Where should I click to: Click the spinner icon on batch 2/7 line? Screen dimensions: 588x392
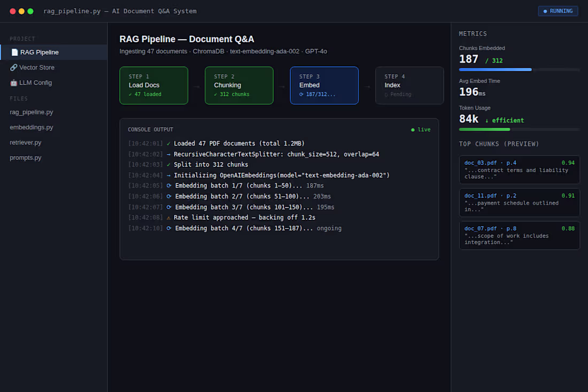[169, 196]
